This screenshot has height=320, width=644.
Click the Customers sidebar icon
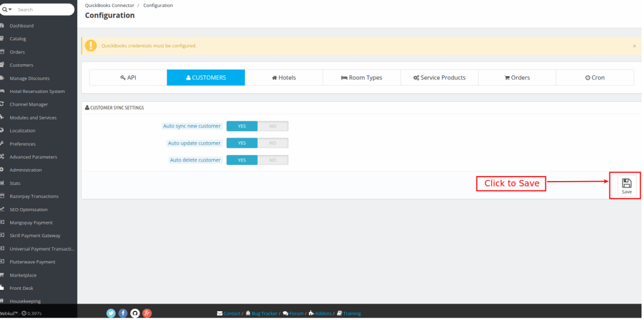[x=2, y=65]
